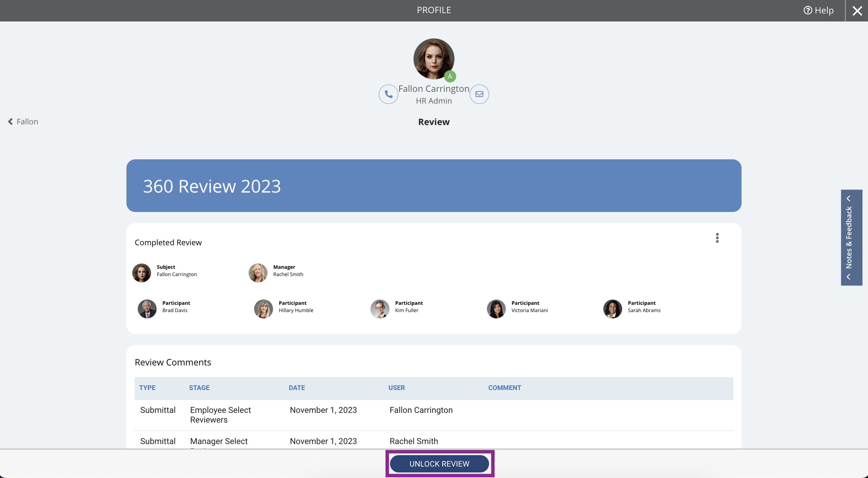Click Participant Brad Davis's avatar
This screenshot has height=478, width=868.
(x=147, y=309)
